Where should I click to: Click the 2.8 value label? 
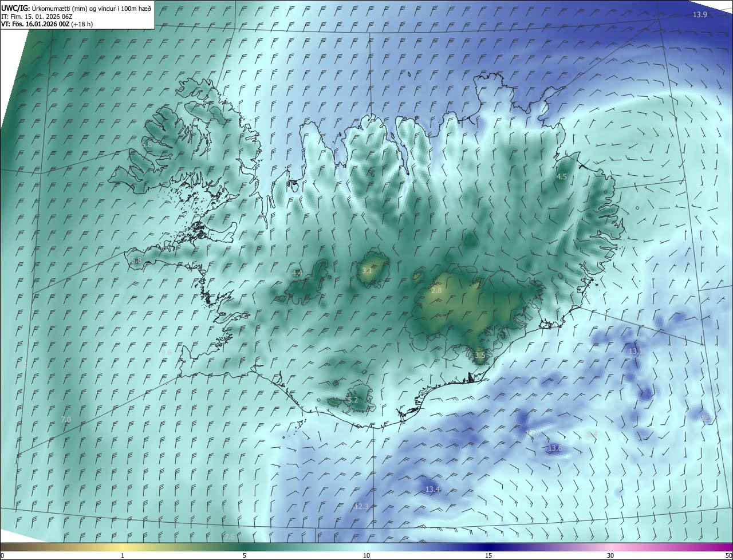436,291
